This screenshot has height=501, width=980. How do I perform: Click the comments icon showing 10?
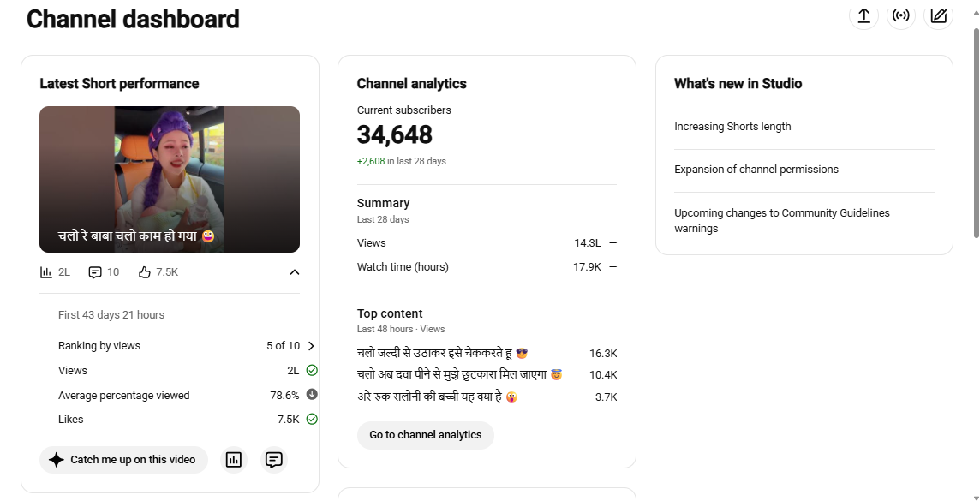(95, 272)
